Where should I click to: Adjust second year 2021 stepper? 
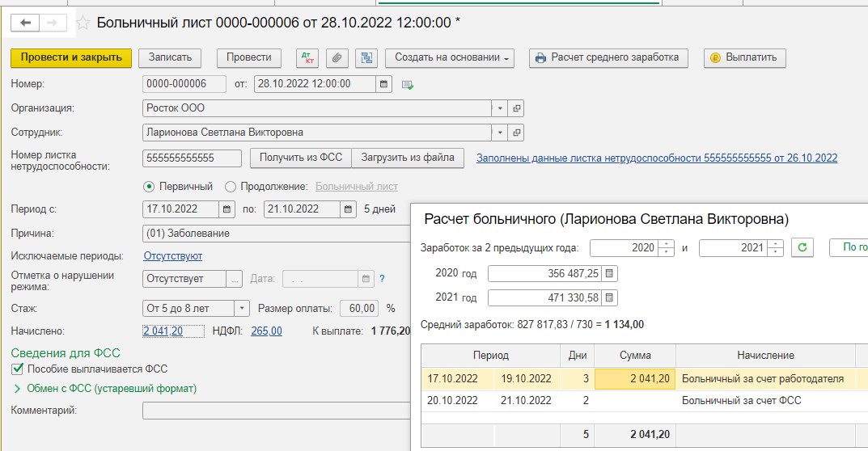(x=776, y=247)
